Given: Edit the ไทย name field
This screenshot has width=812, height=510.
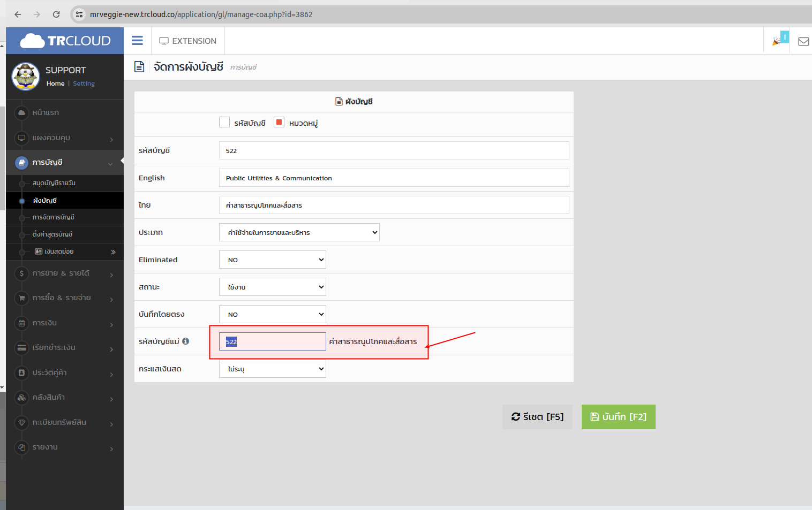Looking at the screenshot, I should [394, 205].
